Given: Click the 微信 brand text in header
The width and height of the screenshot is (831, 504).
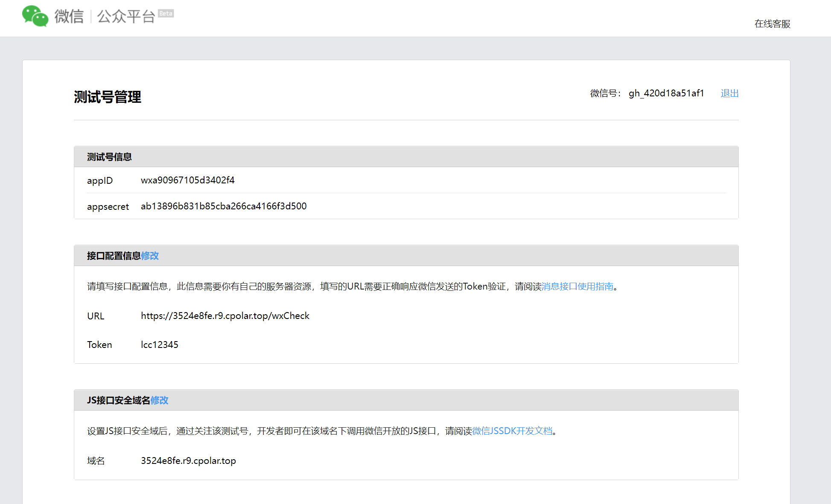Looking at the screenshot, I should 69,17.
